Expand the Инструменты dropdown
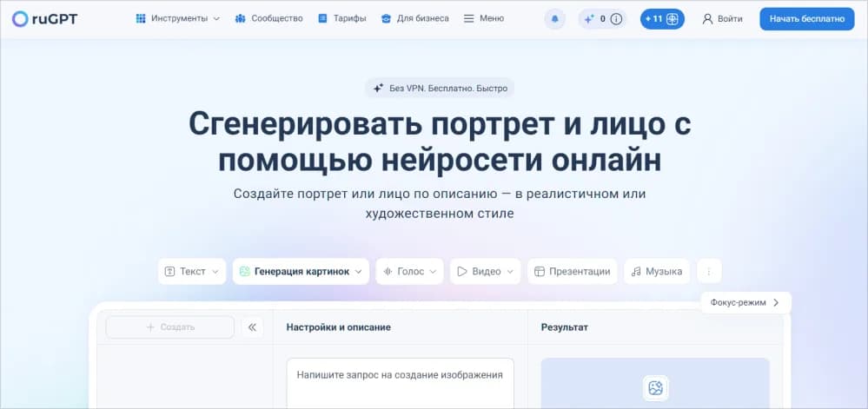 pyautogui.click(x=178, y=18)
